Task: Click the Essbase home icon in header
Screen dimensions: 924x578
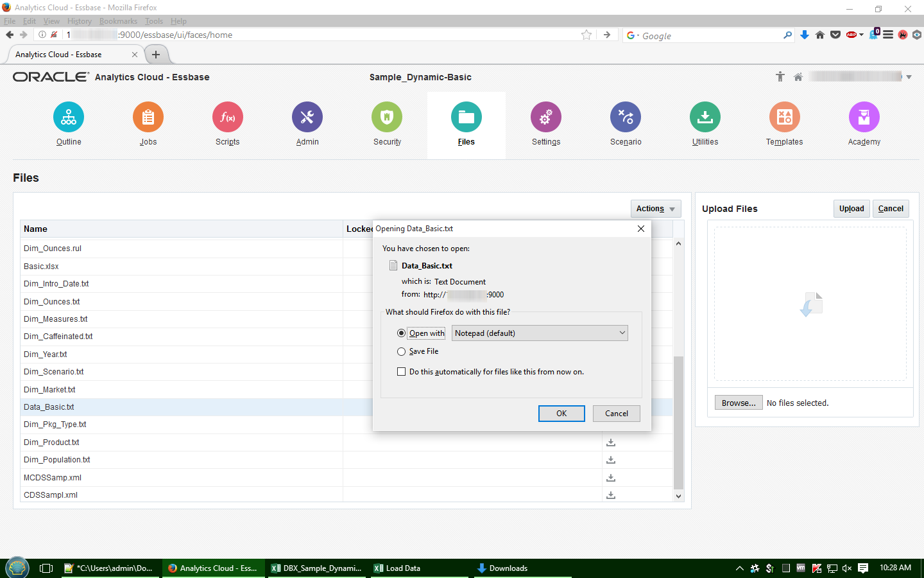Action: 798,77
